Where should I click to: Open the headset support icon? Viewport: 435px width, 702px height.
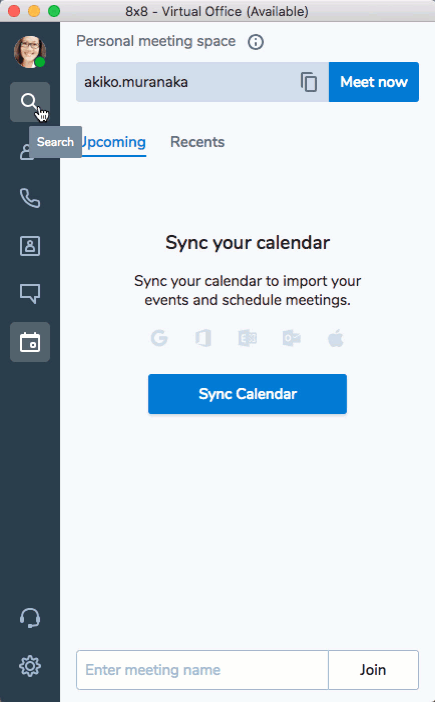[x=30, y=618]
